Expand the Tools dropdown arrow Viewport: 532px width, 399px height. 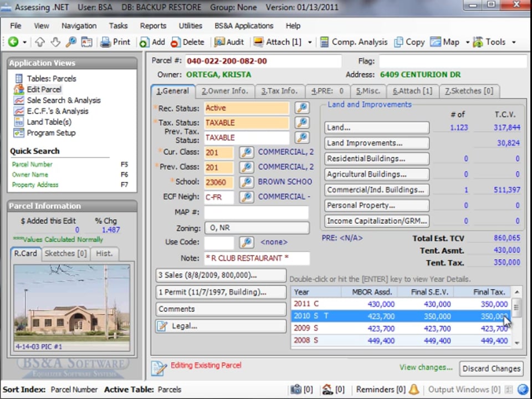[514, 42]
